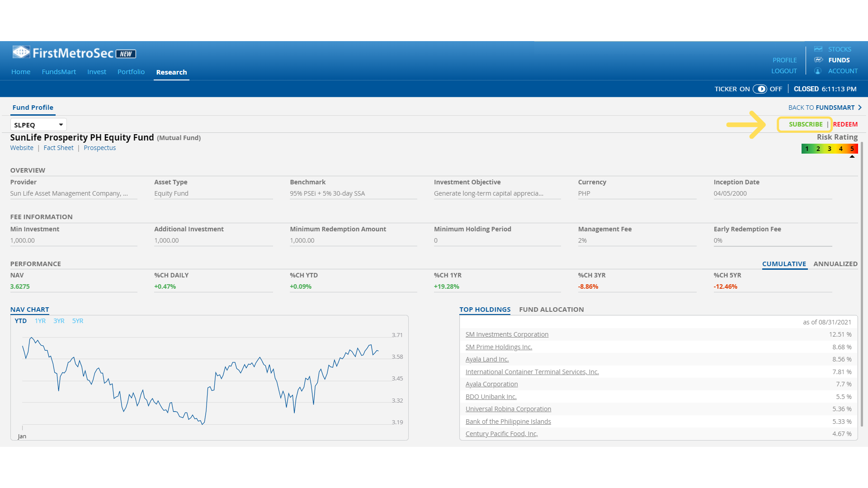The width and height of the screenshot is (868, 488).
Task: Select the 3YR chart range
Action: [59, 321]
